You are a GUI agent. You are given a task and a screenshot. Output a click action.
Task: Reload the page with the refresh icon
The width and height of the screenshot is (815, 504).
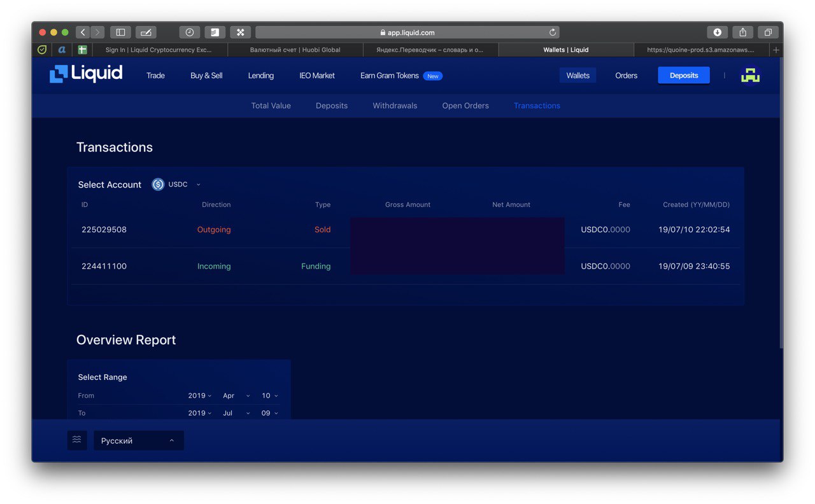[x=553, y=32]
